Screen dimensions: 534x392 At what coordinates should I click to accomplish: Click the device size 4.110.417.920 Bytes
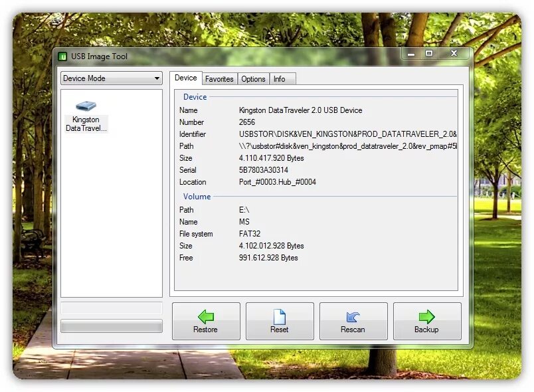pyautogui.click(x=271, y=158)
